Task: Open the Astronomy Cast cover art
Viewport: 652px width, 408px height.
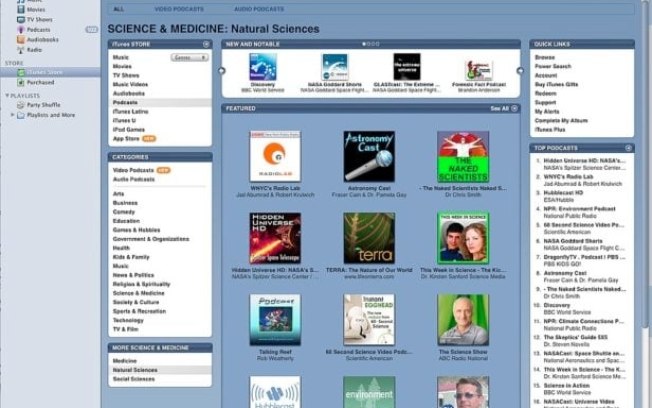Action: [x=369, y=156]
